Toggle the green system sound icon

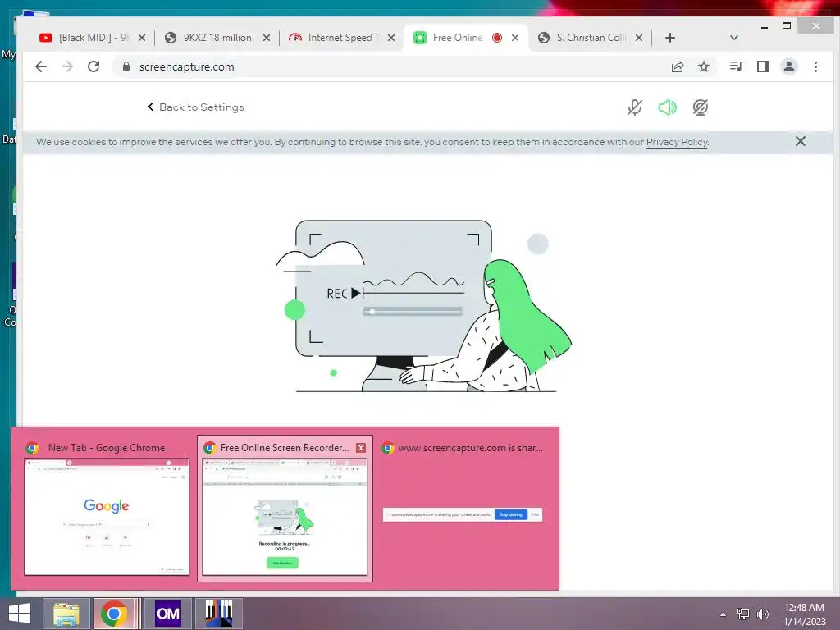point(668,107)
